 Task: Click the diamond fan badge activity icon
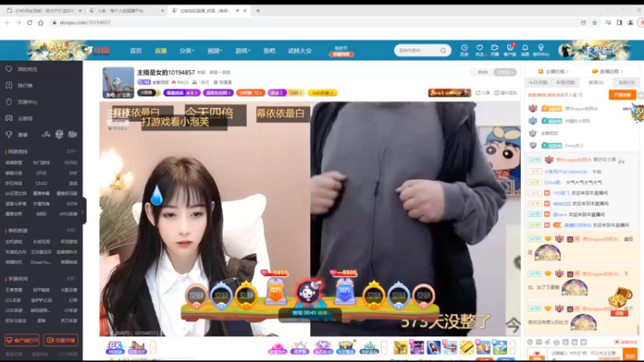tap(323, 348)
